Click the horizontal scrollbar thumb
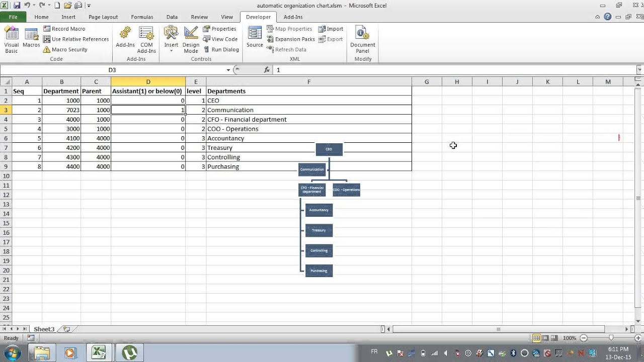 [498, 329]
